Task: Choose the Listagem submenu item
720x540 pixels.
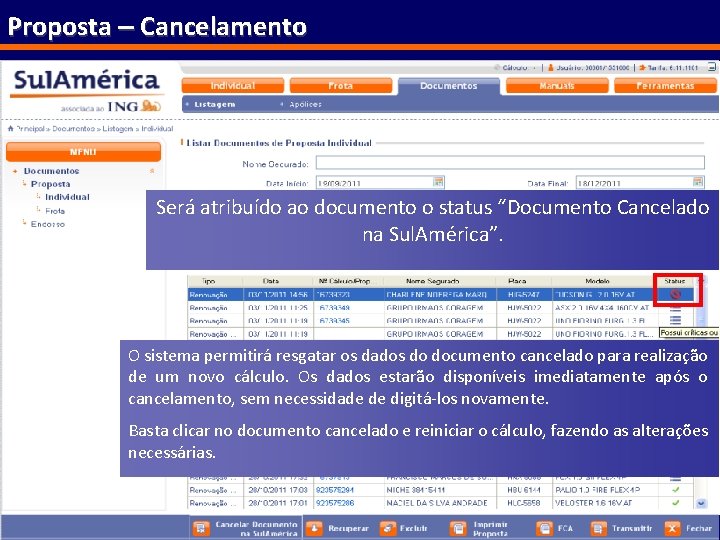Action: 214,104
